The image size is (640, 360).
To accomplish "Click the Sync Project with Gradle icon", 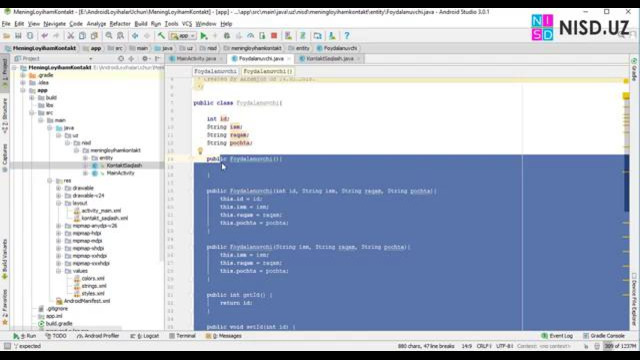I will click(x=303, y=36).
